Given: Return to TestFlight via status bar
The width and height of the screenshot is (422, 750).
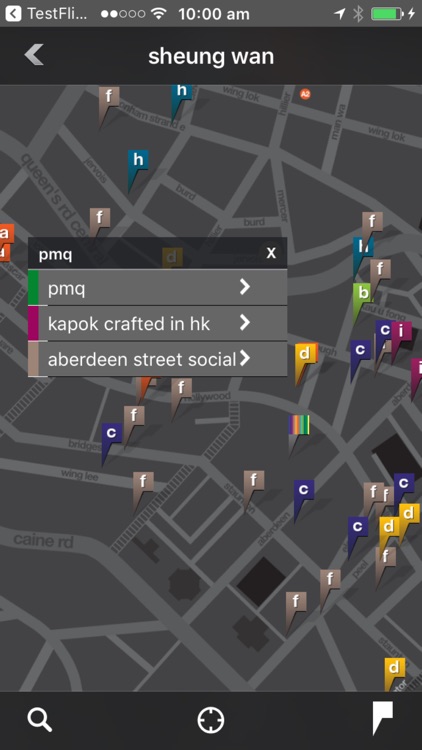Looking at the screenshot, I should click(x=47, y=13).
